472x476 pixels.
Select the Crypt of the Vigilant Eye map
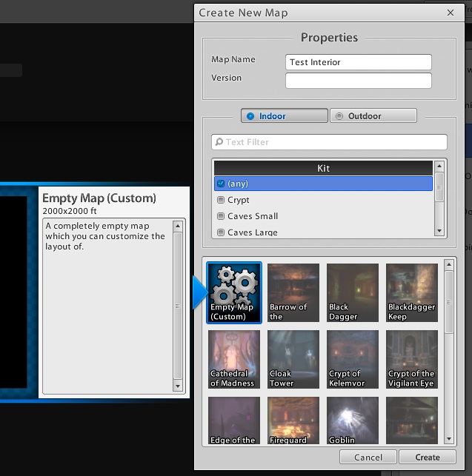pyautogui.click(x=412, y=359)
